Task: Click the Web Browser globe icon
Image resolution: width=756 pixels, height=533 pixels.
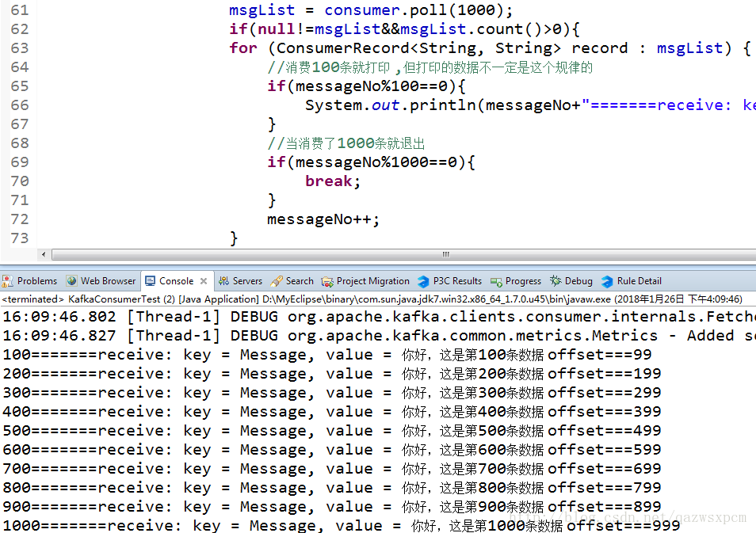Action: 71,281
